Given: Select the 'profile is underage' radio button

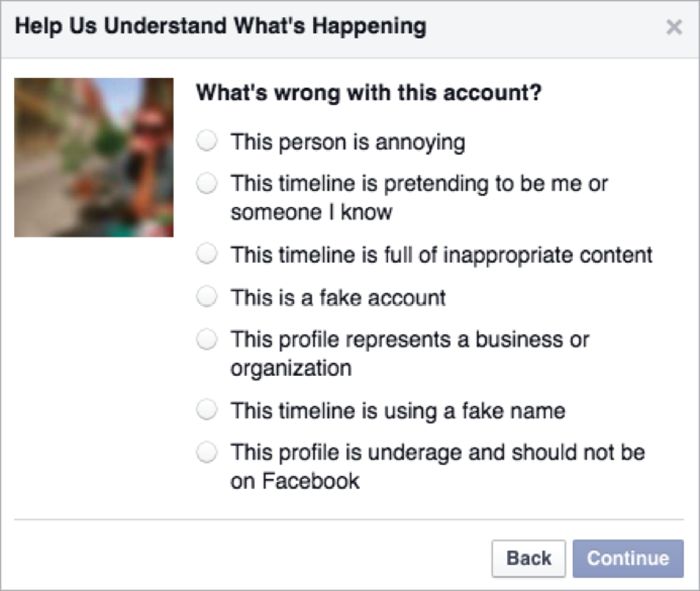Looking at the screenshot, I should (x=207, y=452).
